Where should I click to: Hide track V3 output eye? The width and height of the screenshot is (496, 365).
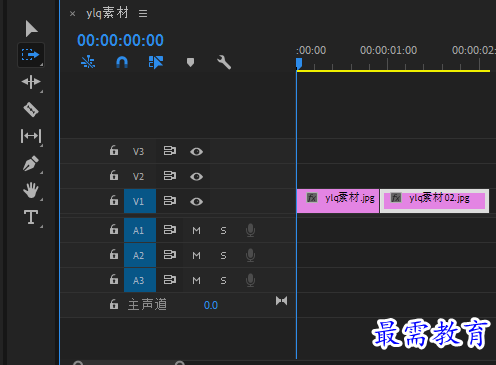(196, 152)
